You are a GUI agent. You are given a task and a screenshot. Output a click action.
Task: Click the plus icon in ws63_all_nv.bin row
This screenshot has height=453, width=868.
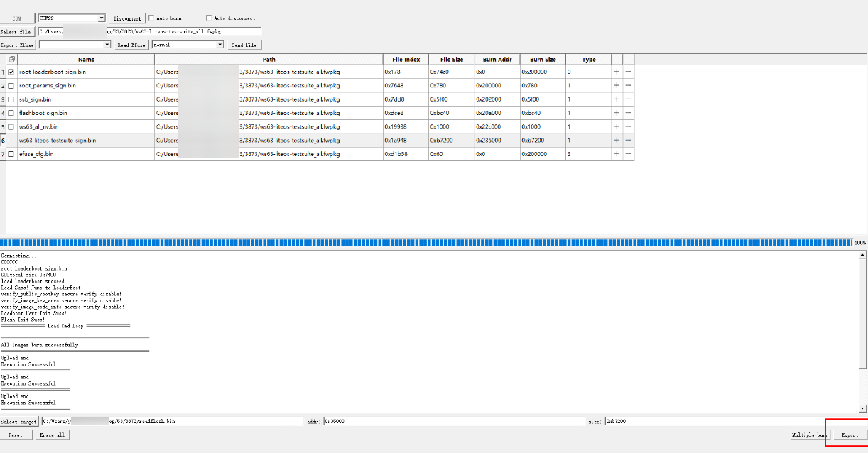point(617,126)
